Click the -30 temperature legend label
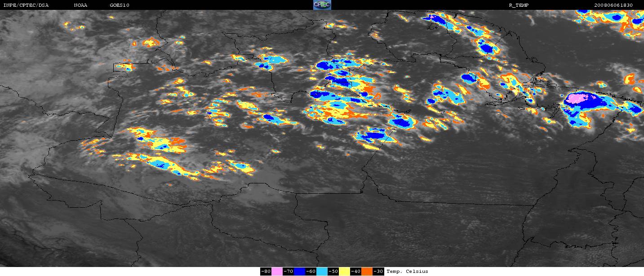Screen dimensions: 644x276 pos(378,272)
